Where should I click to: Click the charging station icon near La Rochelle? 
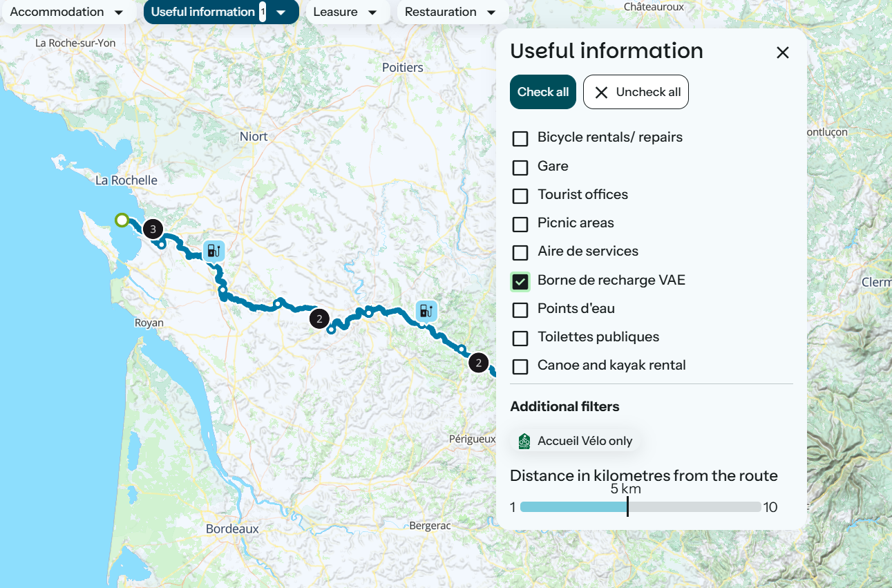click(x=214, y=250)
